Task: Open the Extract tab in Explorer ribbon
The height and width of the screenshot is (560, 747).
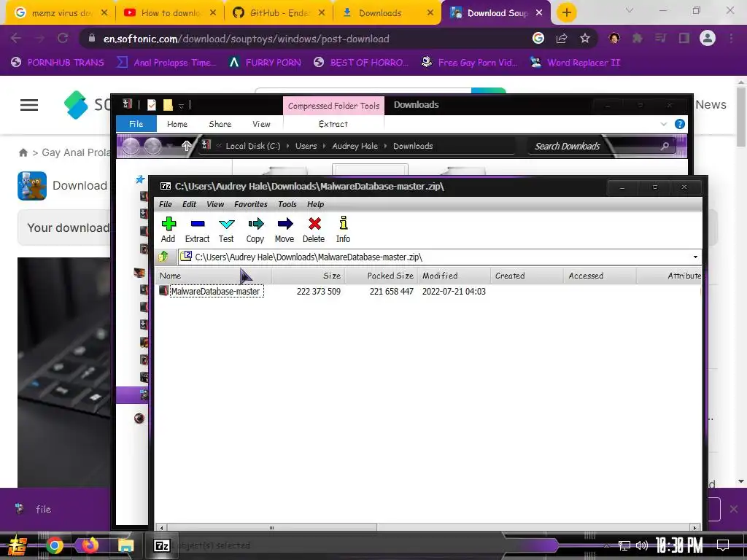Action: (333, 124)
